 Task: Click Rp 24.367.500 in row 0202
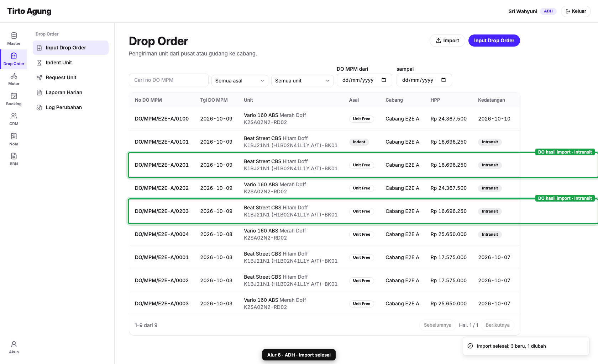(448, 188)
